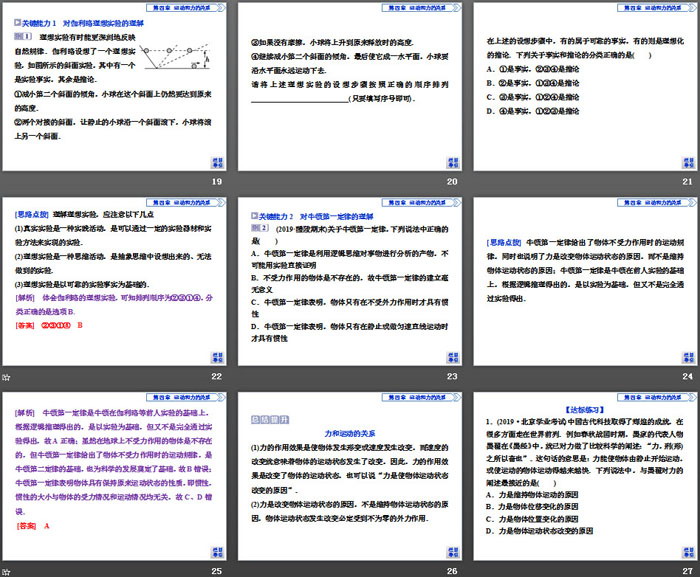Click the navigation button on slide 19
This screenshot has height=577, width=700.
(x=216, y=163)
